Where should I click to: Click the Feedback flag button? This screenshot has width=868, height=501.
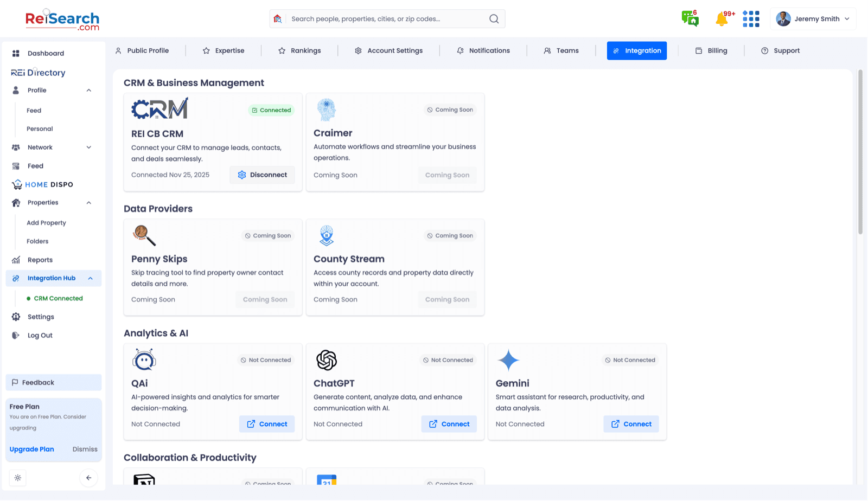(53, 382)
